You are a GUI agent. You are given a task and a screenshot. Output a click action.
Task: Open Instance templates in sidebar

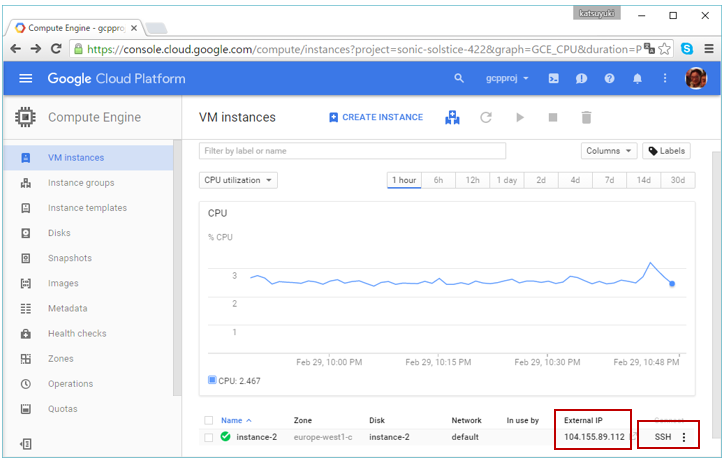point(88,208)
